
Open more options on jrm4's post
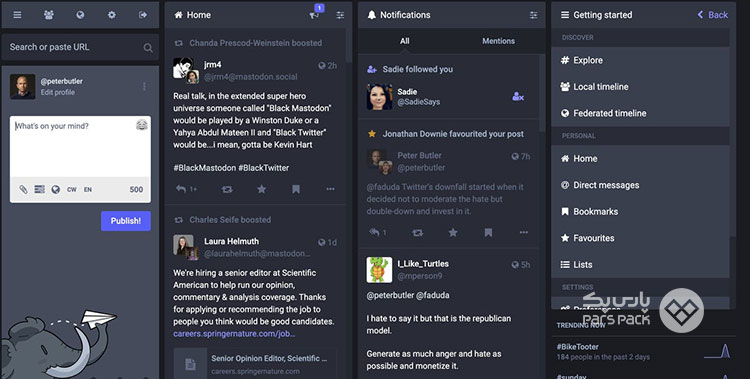[x=331, y=190]
